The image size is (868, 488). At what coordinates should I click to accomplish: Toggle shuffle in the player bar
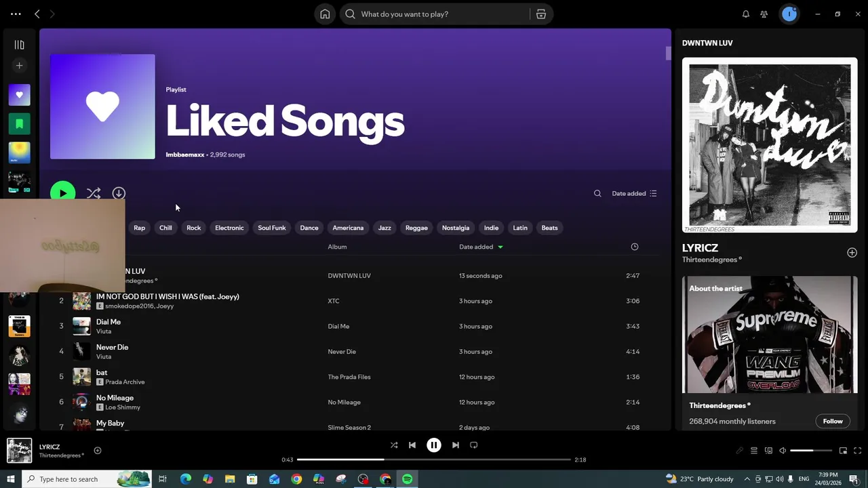point(394,445)
